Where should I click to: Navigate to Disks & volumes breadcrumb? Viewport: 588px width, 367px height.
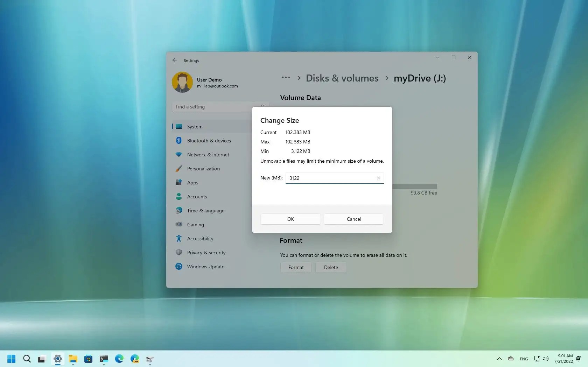[x=342, y=78]
